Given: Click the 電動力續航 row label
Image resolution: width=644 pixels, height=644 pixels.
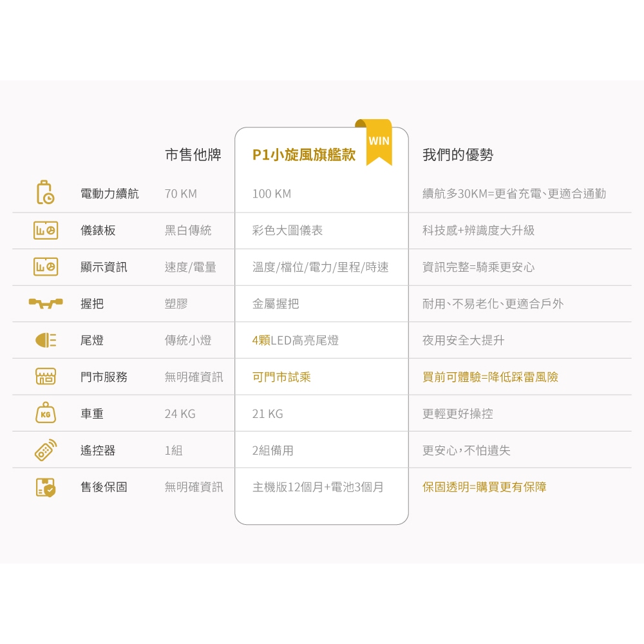Looking at the screenshot, I should point(109,193).
